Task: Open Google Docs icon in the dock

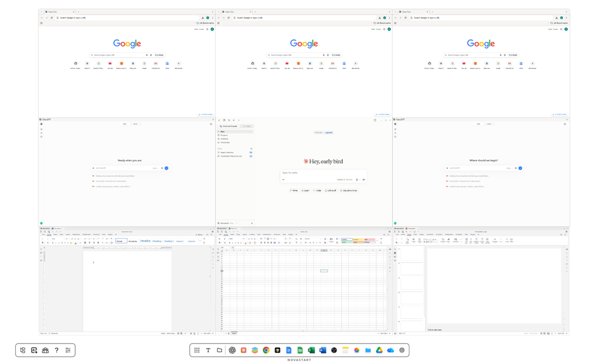Action: (x=289, y=350)
